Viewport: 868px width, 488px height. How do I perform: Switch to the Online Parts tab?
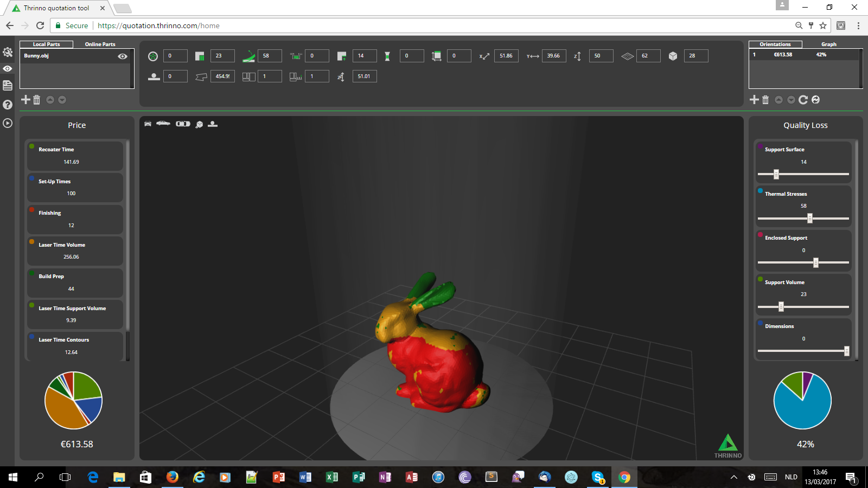(x=100, y=44)
